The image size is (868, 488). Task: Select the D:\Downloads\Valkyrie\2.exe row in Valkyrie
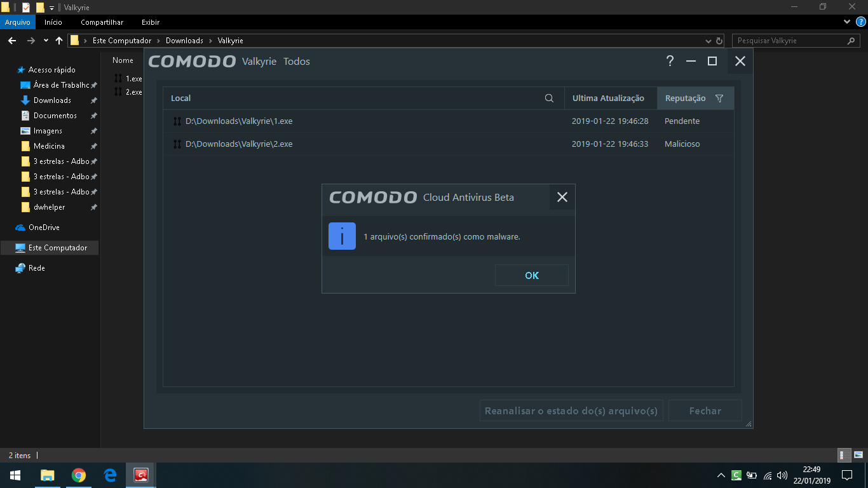(449, 144)
